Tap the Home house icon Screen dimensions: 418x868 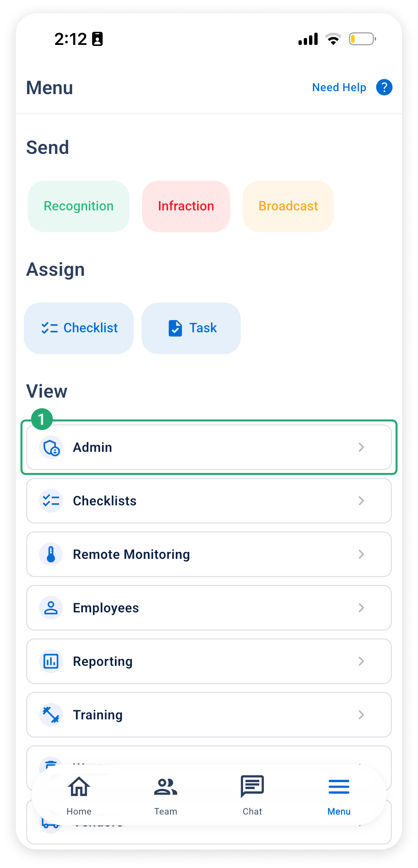coord(79,786)
